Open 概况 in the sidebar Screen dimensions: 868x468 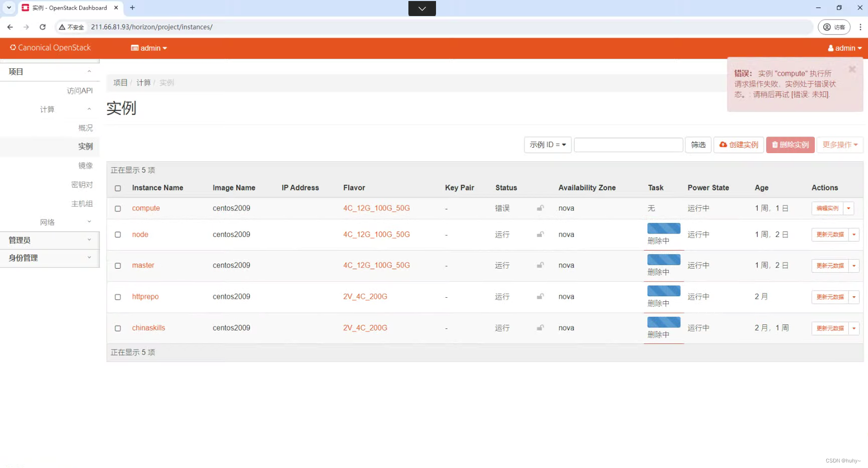pyautogui.click(x=85, y=128)
